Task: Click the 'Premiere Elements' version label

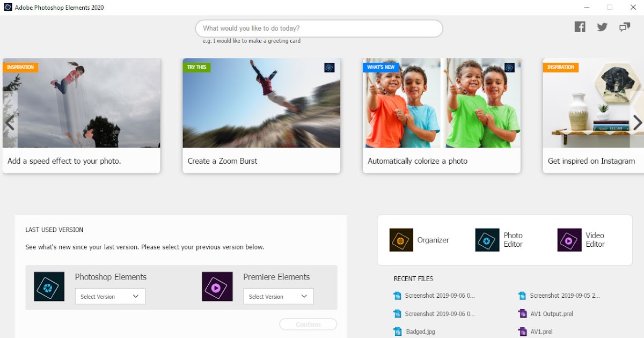Action: (x=276, y=277)
